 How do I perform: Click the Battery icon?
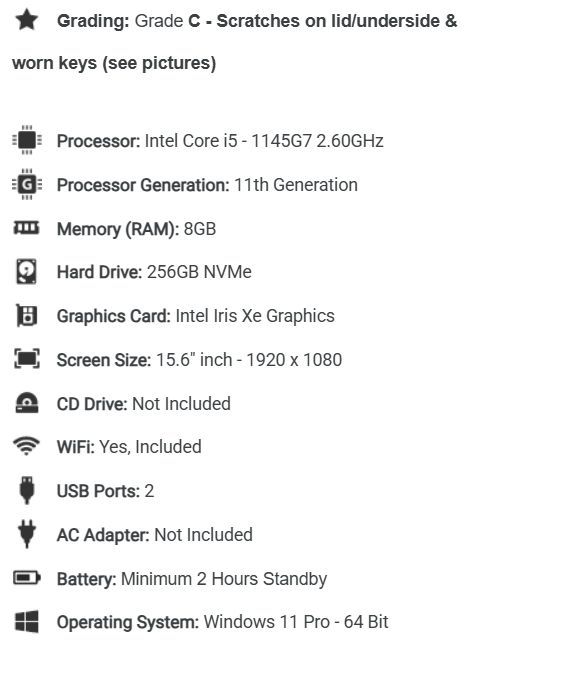(x=27, y=578)
